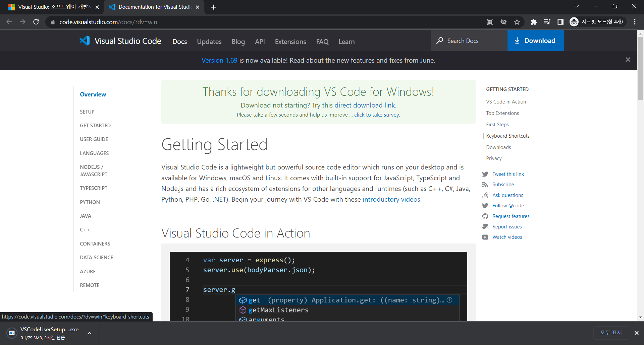Expand the TYPESCRIPT section
644x345 pixels.
(94, 188)
